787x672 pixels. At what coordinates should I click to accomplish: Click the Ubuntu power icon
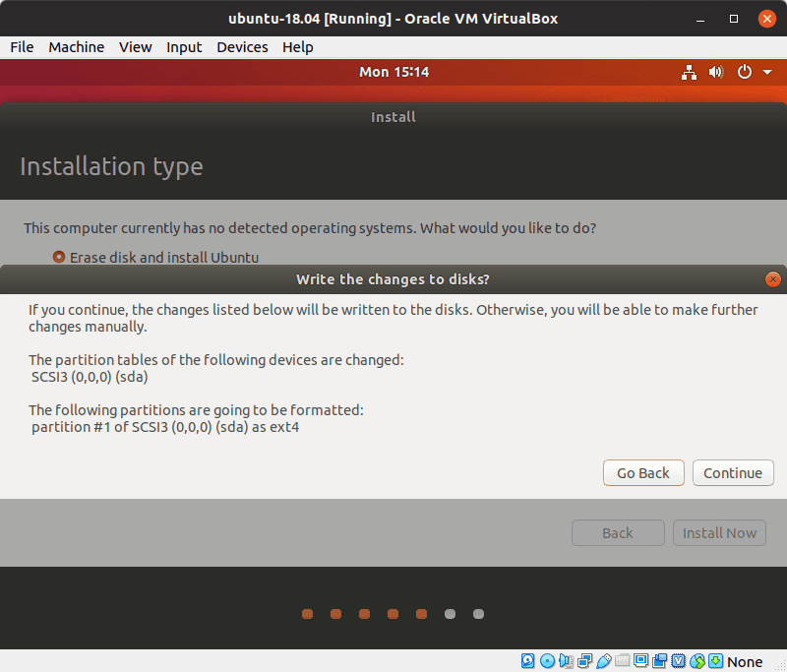pos(745,72)
